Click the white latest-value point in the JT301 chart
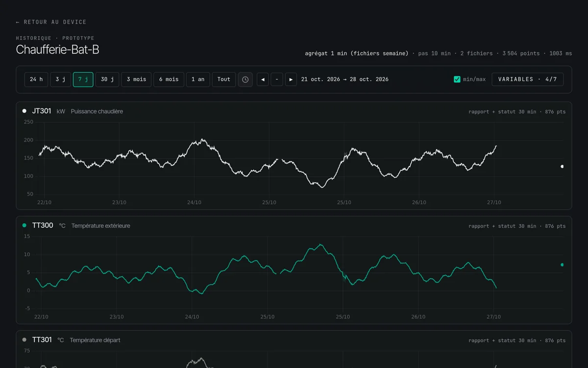Screen dimensions: 588x368 pyautogui.click(x=562, y=166)
